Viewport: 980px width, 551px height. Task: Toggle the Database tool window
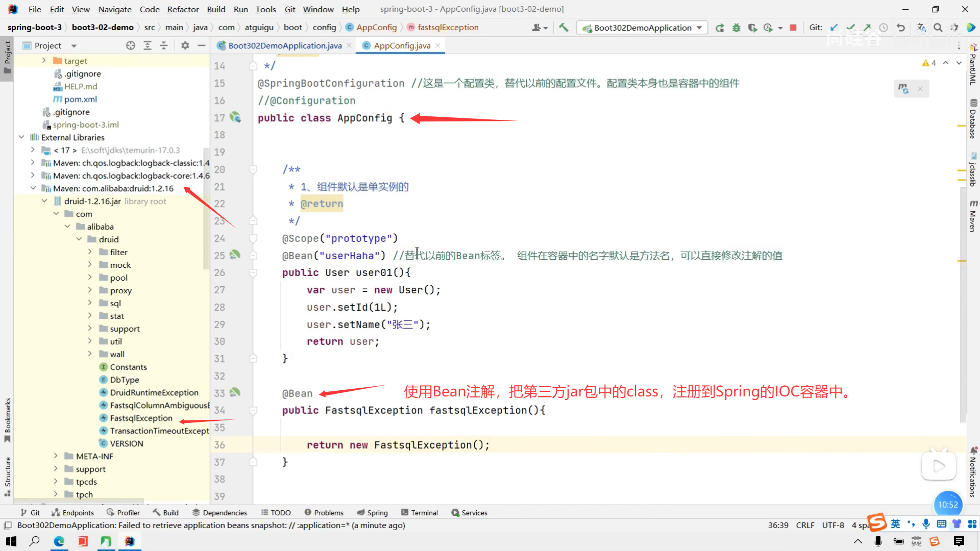tap(973, 119)
